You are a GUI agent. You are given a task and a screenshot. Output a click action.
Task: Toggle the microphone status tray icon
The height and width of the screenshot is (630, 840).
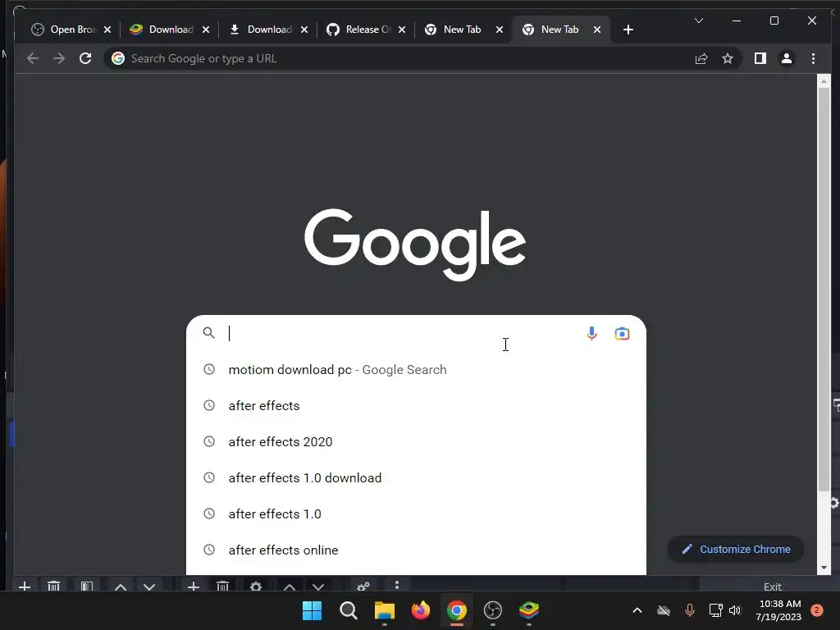click(689, 610)
